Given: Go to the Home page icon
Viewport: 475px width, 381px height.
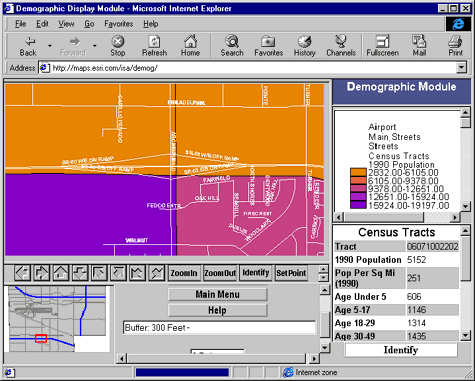Looking at the screenshot, I should 190,46.
